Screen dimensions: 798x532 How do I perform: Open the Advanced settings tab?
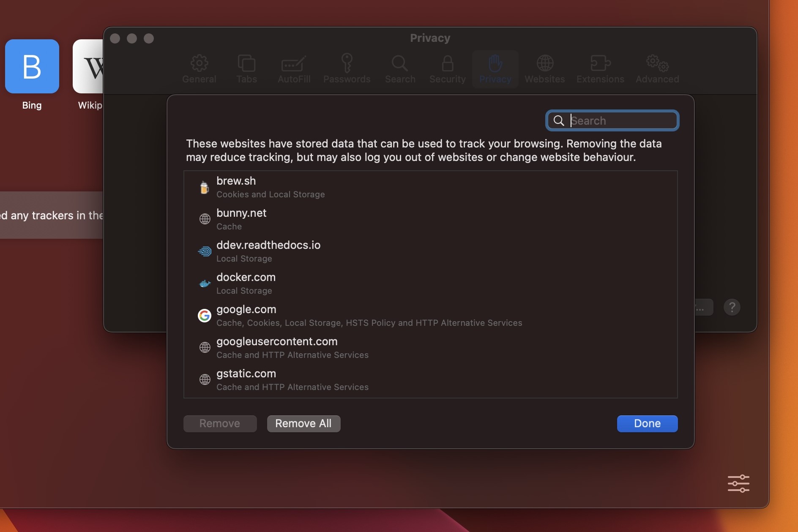coord(657,69)
